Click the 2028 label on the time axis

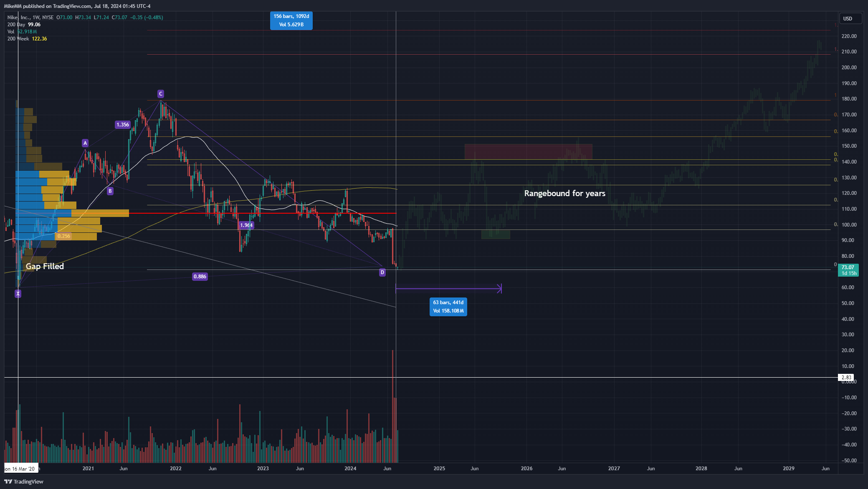(701, 469)
